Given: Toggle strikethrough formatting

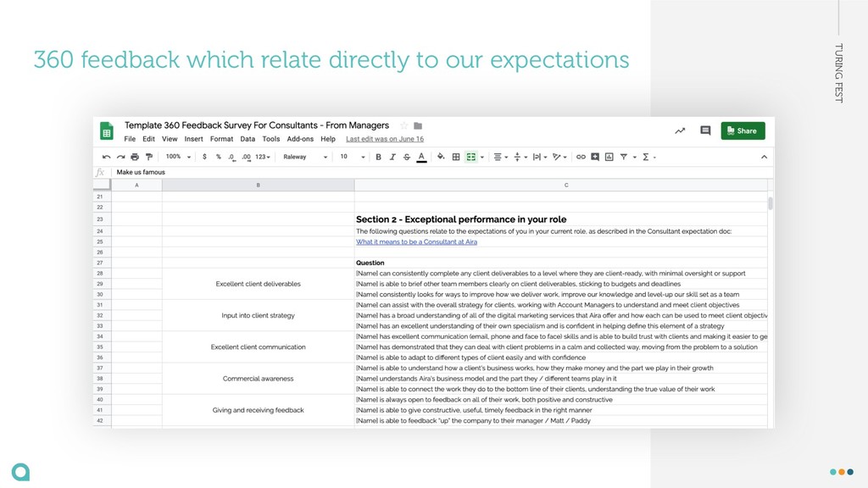Looking at the screenshot, I should click(x=407, y=157).
